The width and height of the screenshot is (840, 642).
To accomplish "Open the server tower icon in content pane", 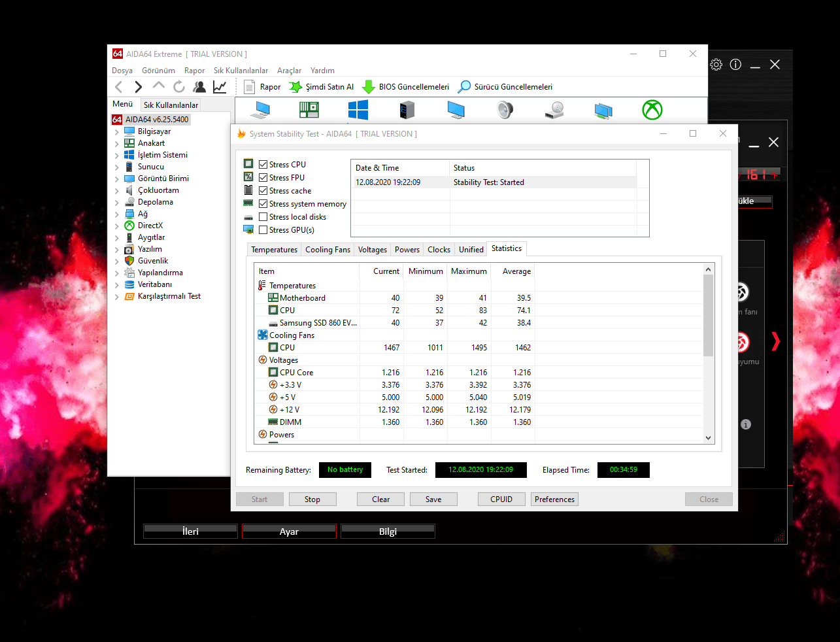I will pyautogui.click(x=407, y=110).
